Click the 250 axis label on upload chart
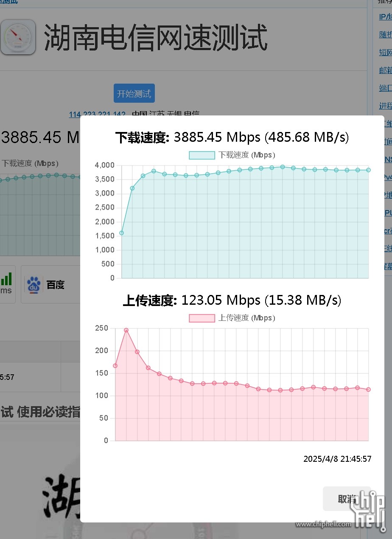The width and height of the screenshot is (392, 539). click(x=102, y=328)
